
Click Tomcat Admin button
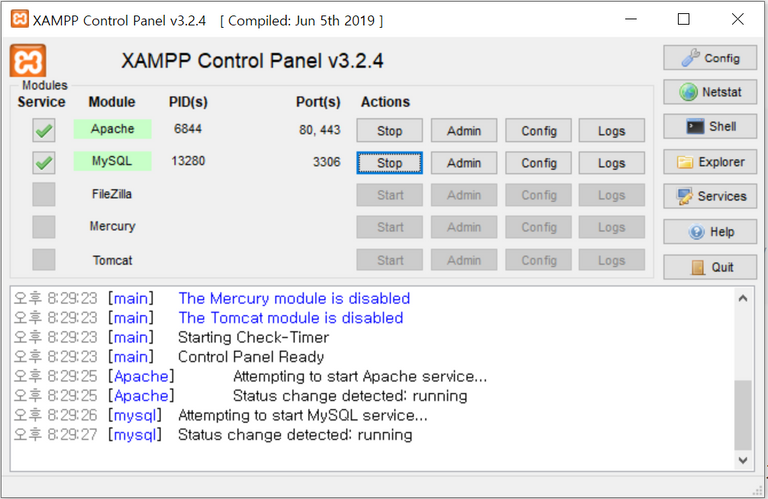coord(464,260)
